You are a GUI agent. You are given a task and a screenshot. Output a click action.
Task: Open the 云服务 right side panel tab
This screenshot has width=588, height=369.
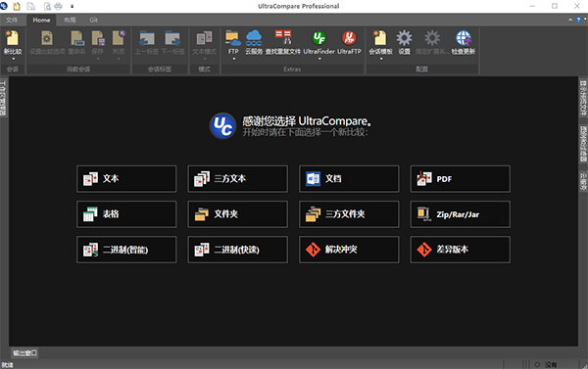pos(583,181)
